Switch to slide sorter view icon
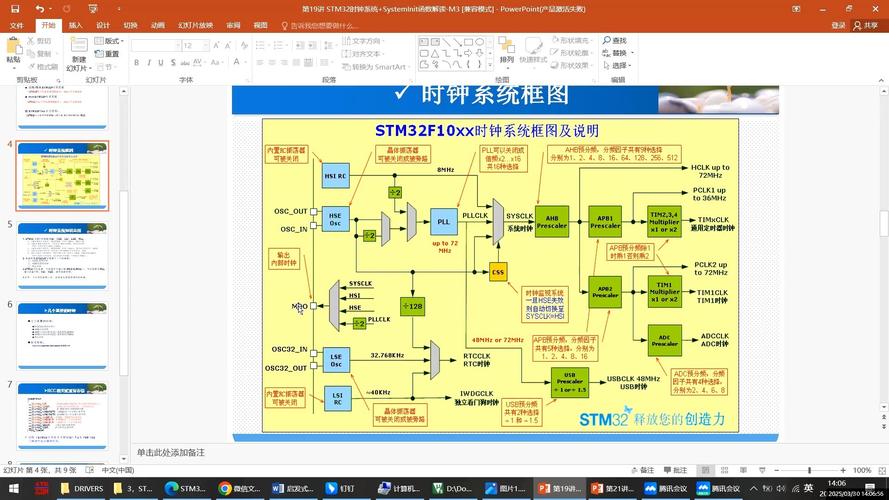Screen dimensions: 889x500 (725, 471)
